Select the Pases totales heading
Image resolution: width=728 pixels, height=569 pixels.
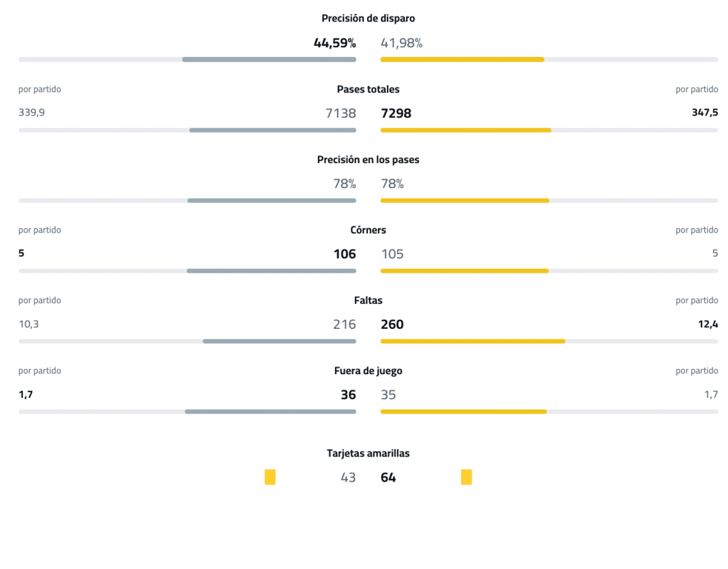tap(368, 90)
